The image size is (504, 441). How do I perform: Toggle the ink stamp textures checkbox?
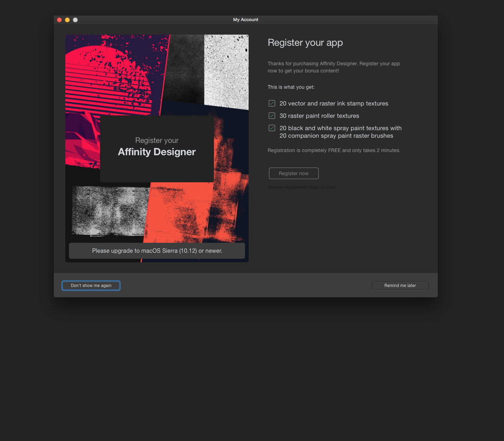[272, 103]
